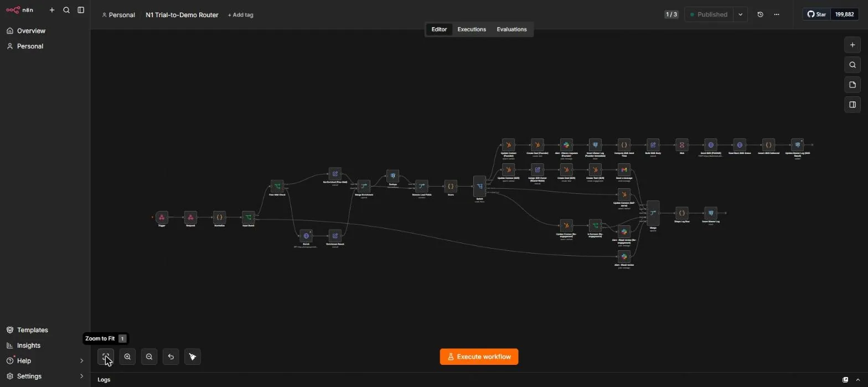This screenshot has height=387, width=868.
Task: Select the Insert Master Log node after Shape Log Row
Action: click(x=711, y=213)
